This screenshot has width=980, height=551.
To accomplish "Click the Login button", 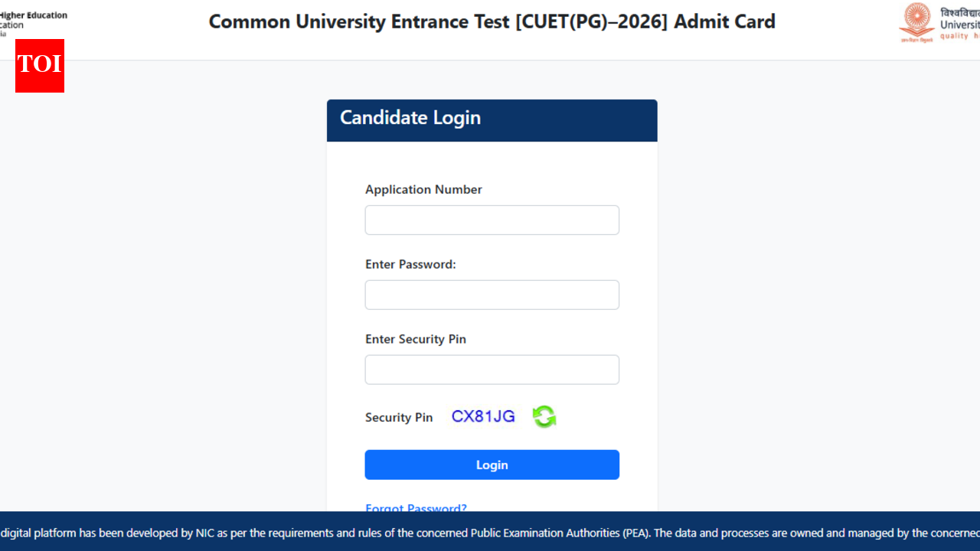I will [x=492, y=465].
